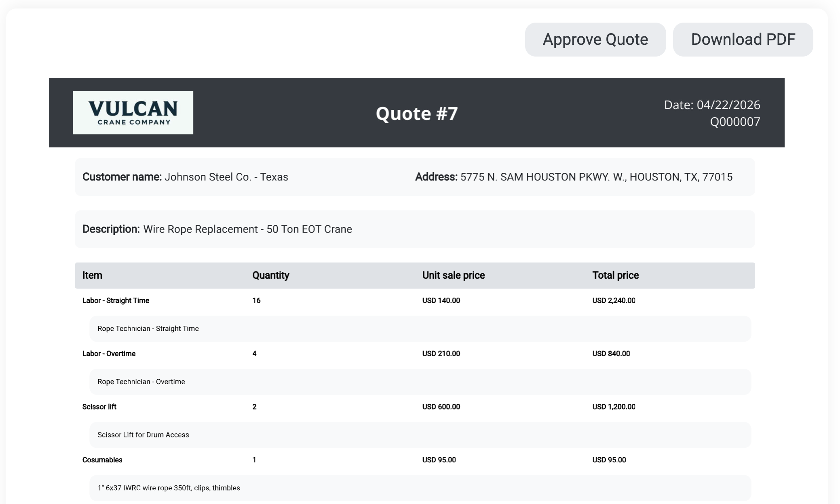The image size is (840, 504).
Task: Select the Wire Rope Replacement description
Action: [x=247, y=229]
